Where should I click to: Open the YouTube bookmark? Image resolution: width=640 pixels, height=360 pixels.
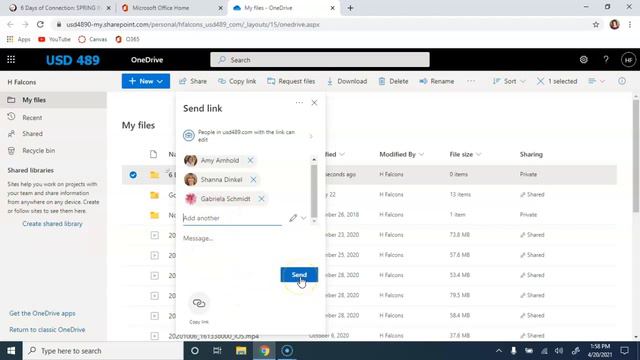coord(54,39)
